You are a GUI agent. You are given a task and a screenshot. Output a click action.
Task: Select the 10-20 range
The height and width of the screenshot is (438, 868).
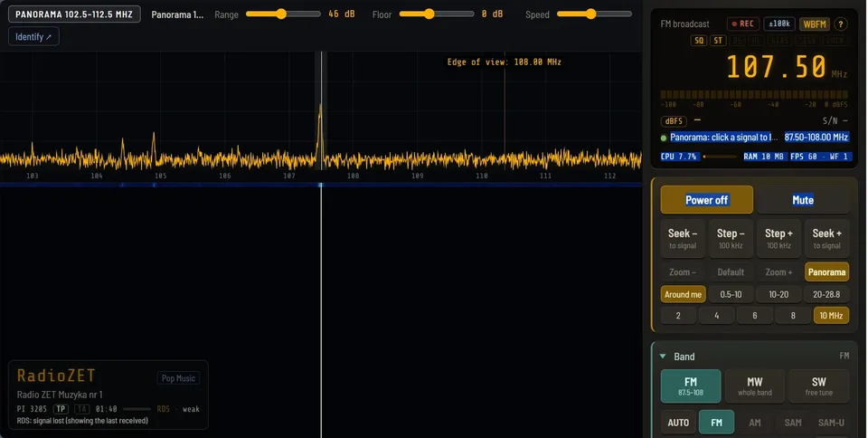778,294
